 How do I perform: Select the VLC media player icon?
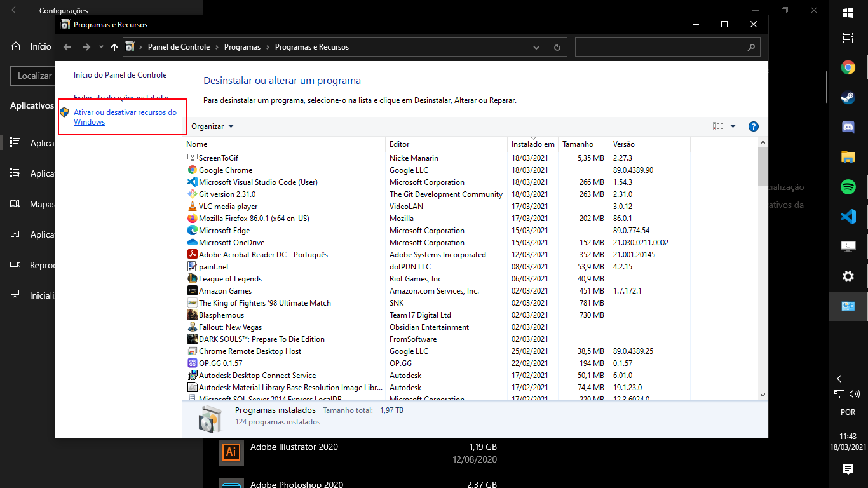click(x=193, y=206)
